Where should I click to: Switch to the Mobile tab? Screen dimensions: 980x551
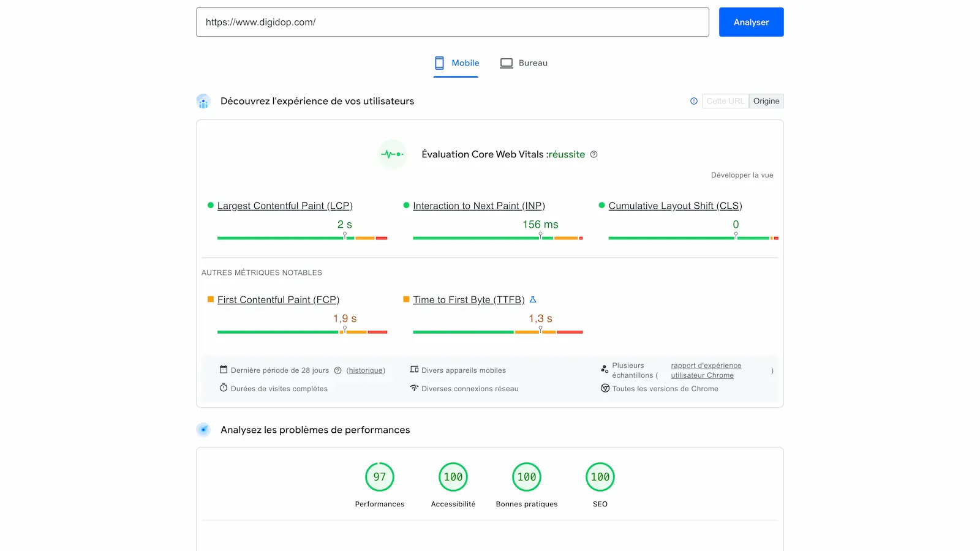[x=456, y=63]
